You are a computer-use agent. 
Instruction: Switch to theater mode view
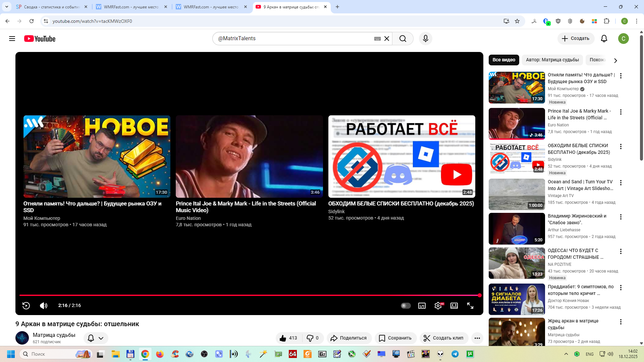point(454,305)
